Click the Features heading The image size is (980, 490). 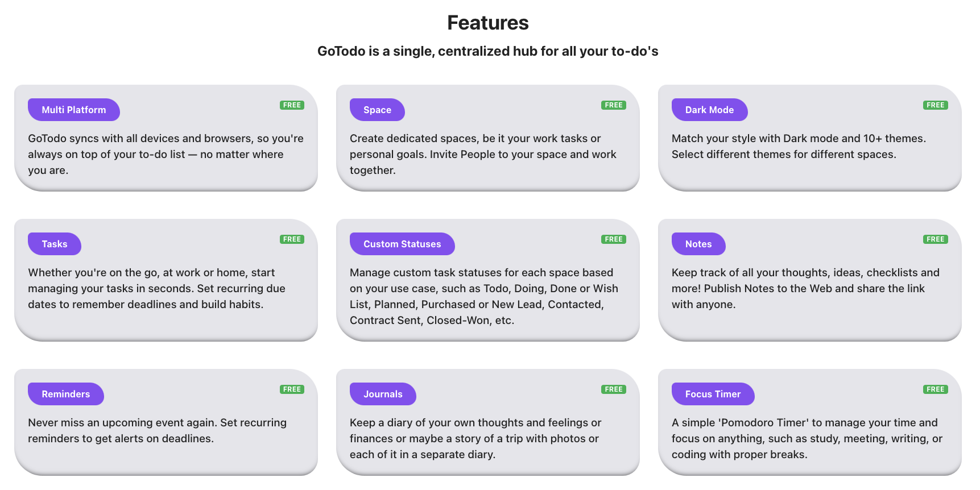pos(488,23)
